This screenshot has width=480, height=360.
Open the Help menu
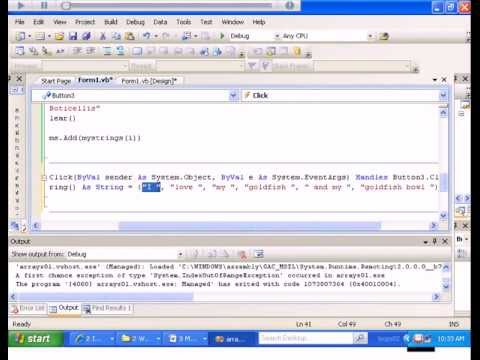[x=259, y=22]
